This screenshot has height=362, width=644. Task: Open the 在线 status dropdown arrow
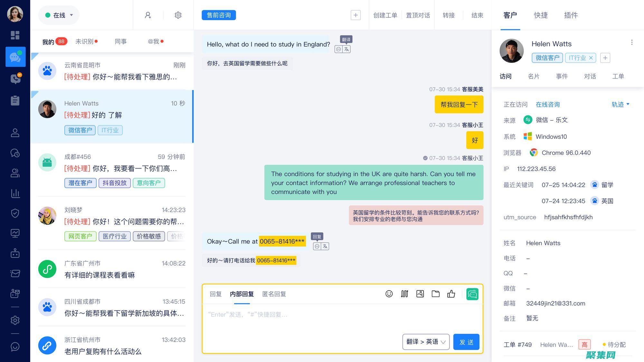click(71, 15)
